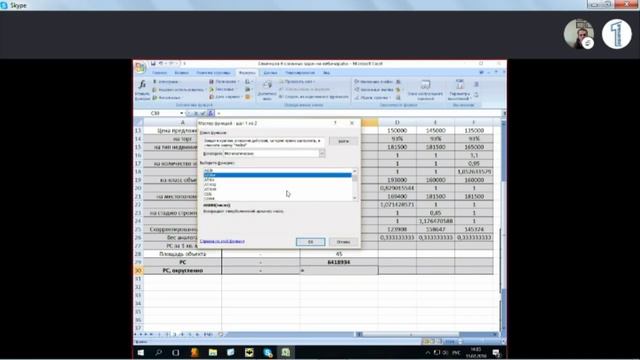640x360 pixels.
Task: Open the Category dropdown in Function Wizard
Action: [322, 153]
